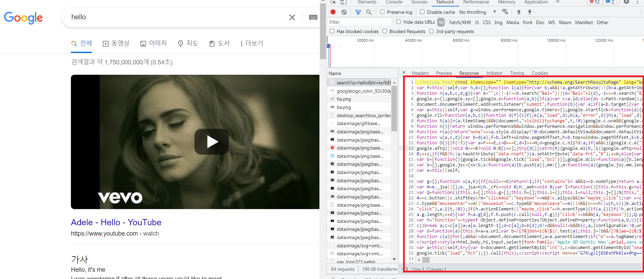
Task: Show more DevTools tabs chevron
Action: click(x=558, y=2)
